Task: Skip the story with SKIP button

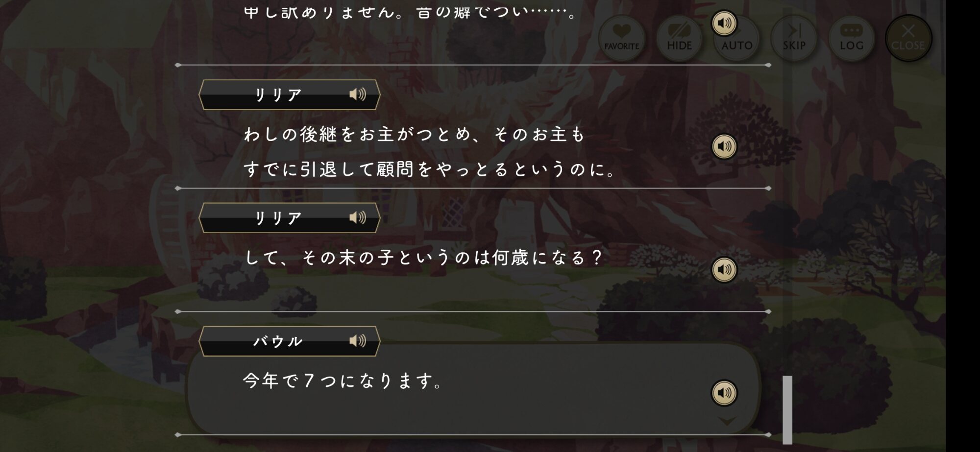Action: [794, 38]
